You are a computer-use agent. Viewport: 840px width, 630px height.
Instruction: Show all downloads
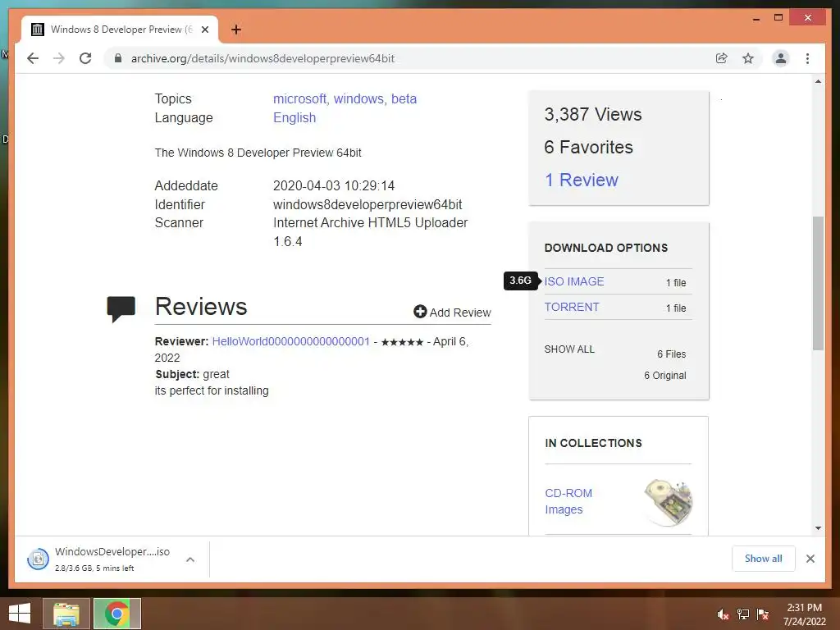tap(763, 558)
